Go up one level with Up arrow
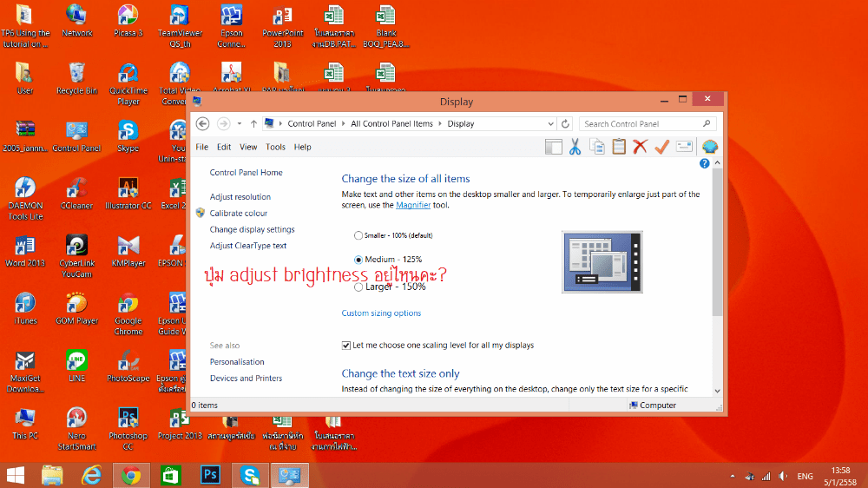 [x=253, y=123]
